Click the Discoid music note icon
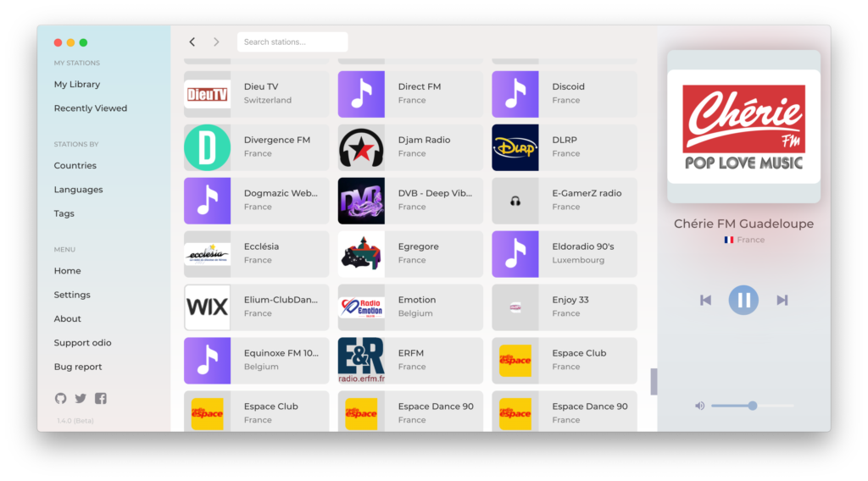This screenshot has height=481, width=868. click(x=515, y=94)
